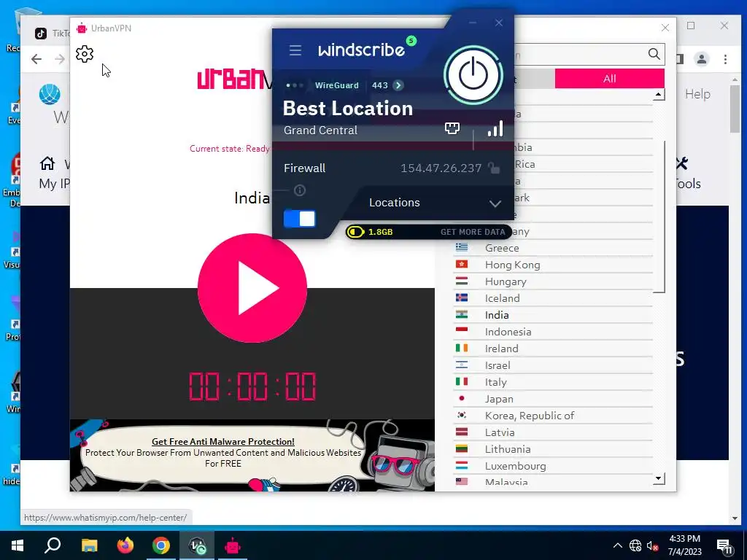The height and width of the screenshot is (560, 747).
Task: Go back in the browser window
Action: click(x=36, y=59)
